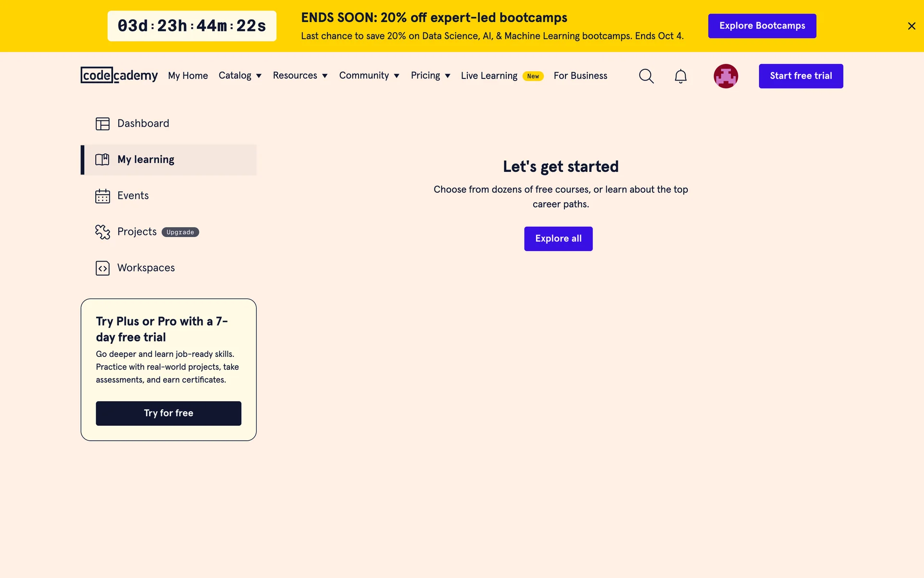924x578 pixels.
Task: Expand the Resources dropdown menu
Action: pos(300,76)
